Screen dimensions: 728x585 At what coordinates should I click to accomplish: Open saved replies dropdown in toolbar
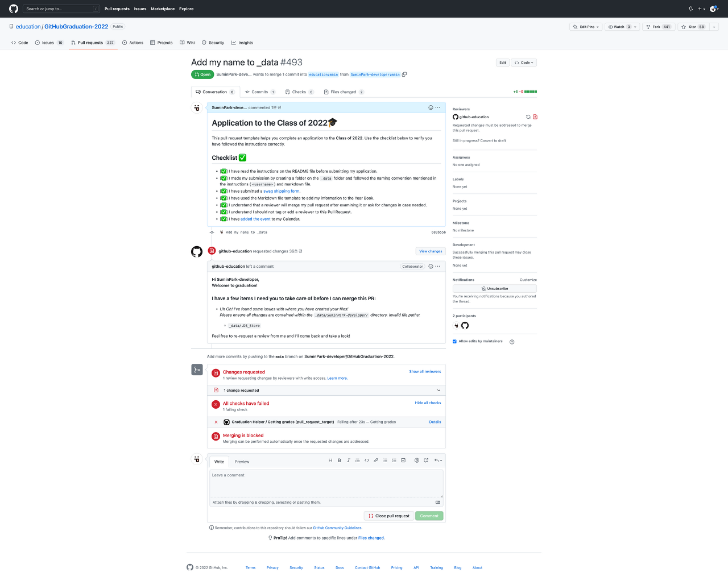[438, 460]
